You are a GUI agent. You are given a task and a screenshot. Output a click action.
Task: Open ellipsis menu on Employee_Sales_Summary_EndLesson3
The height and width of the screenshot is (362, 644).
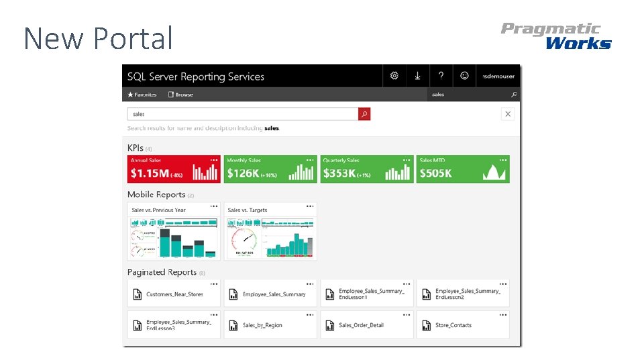click(214, 315)
